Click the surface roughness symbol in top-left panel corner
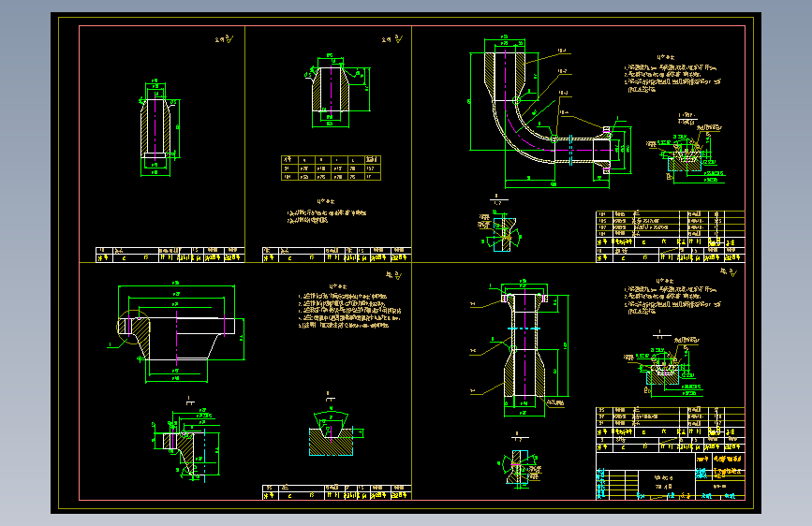The height and width of the screenshot is (526, 812). pos(224,39)
